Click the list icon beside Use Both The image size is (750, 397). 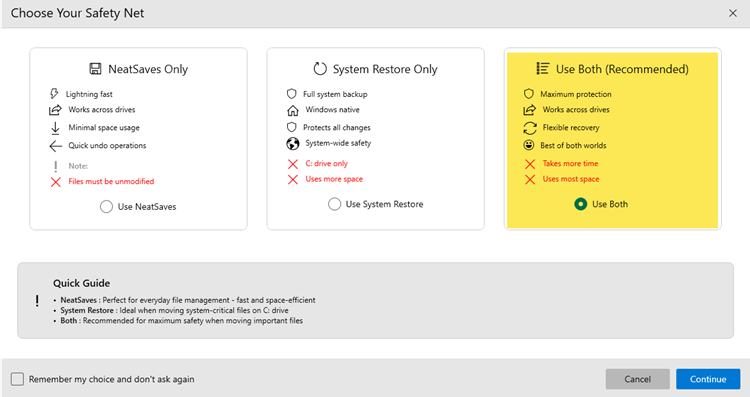point(543,69)
